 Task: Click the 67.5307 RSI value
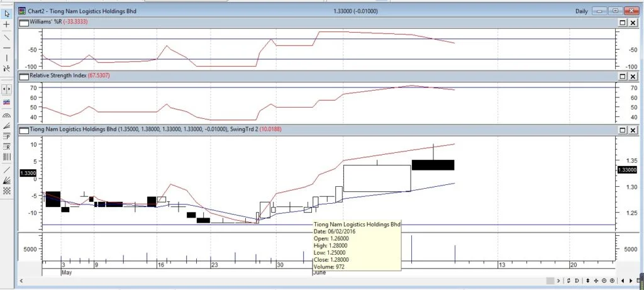point(99,75)
